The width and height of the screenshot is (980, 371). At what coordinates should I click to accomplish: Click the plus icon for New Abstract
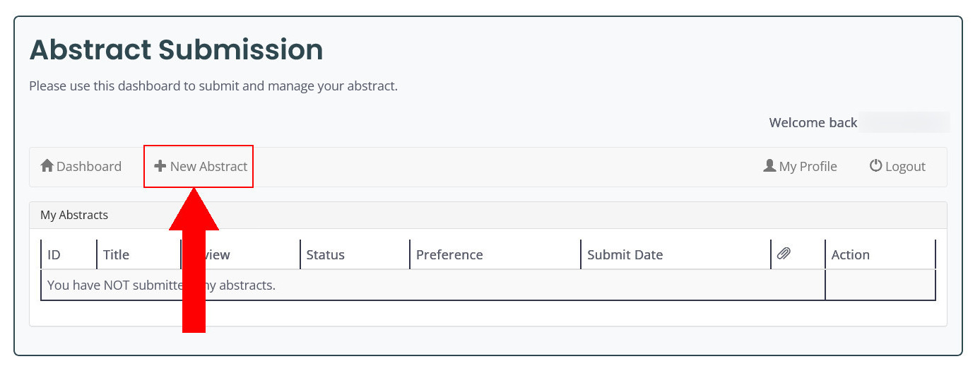coord(160,166)
